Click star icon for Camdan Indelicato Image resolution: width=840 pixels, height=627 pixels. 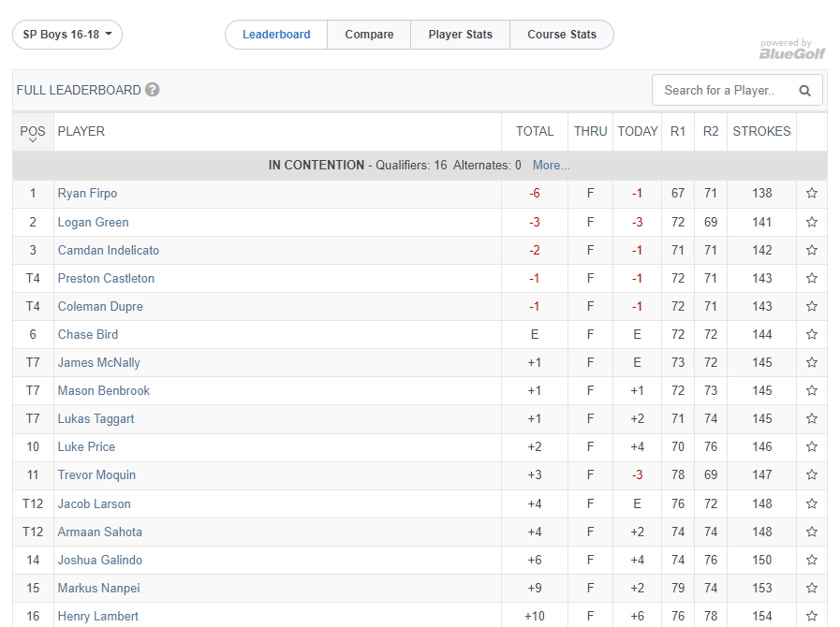[x=812, y=250]
